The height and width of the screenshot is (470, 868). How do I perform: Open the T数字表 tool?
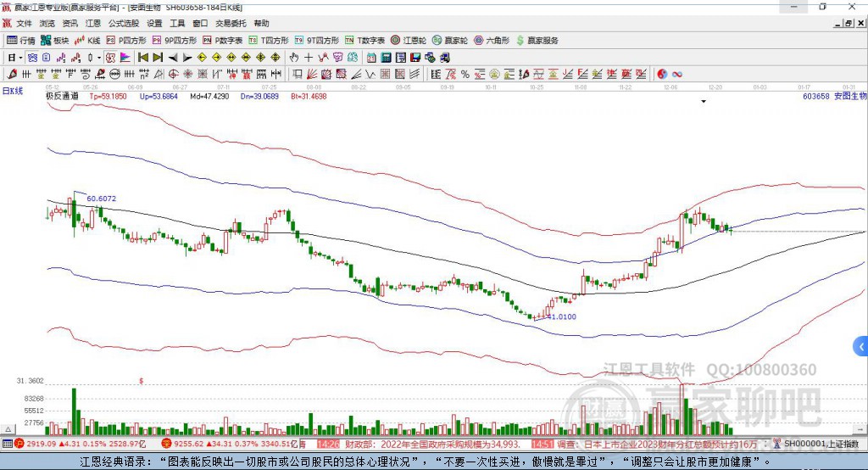[364, 41]
